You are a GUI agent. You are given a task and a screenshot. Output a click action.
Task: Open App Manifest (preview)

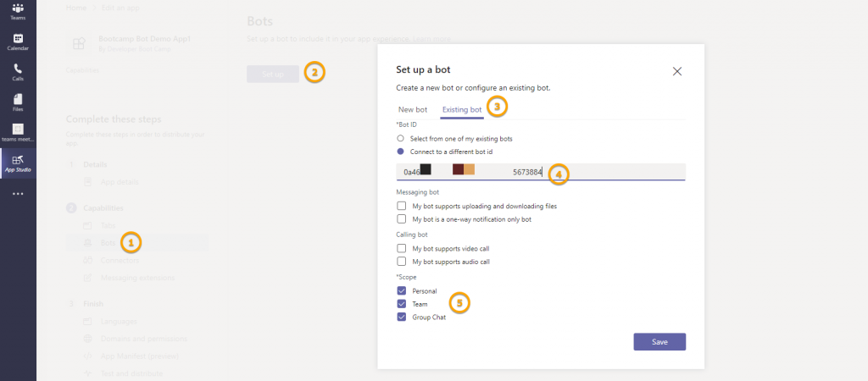(x=140, y=356)
